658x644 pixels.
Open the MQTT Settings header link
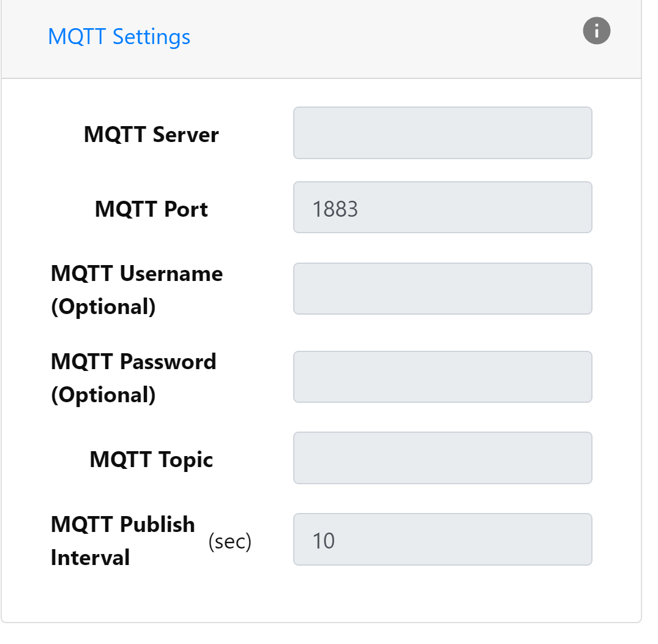point(119,37)
